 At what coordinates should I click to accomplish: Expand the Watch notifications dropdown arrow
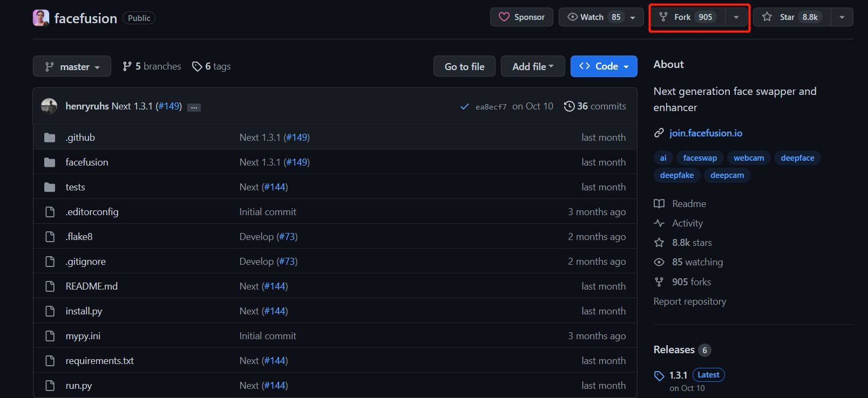click(x=633, y=17)
